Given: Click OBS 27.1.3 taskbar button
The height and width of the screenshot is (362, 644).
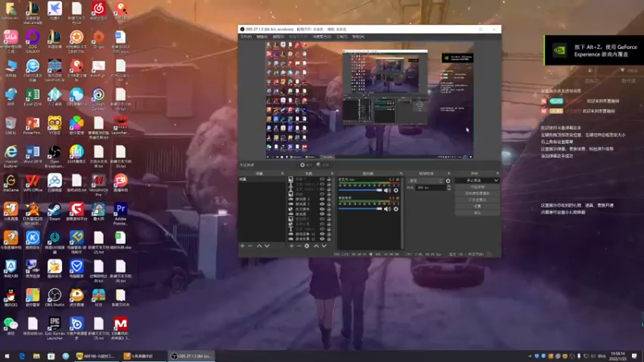Looking at the screenshot, I should tap(192, 356).
